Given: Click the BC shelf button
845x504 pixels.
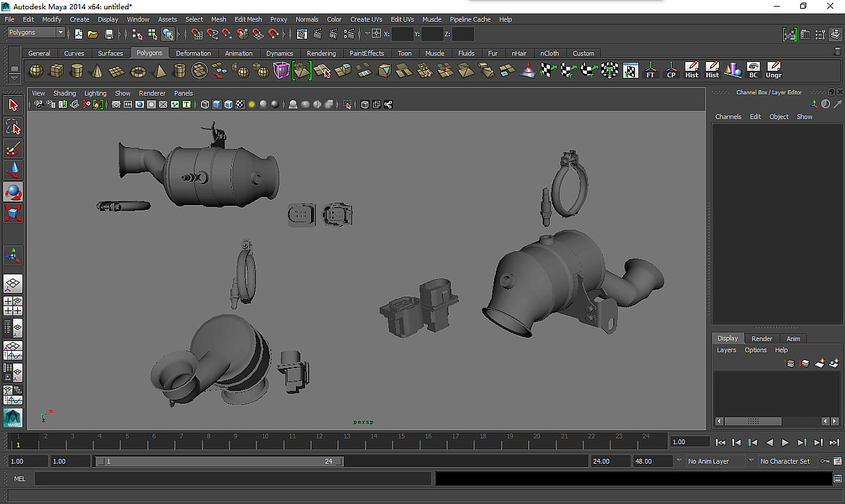Looking at the screenshot, I should [x=753, y=70].
